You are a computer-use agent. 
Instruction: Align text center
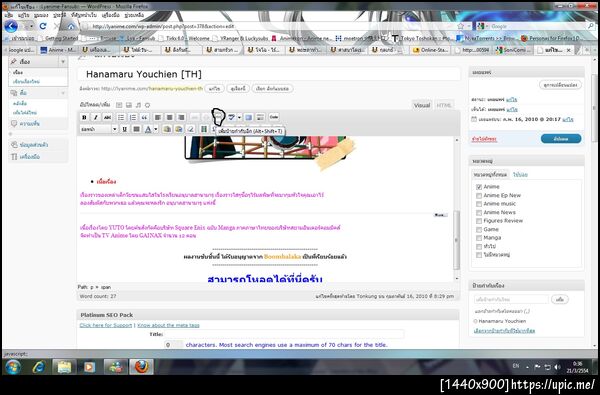[x=170, y=117]
